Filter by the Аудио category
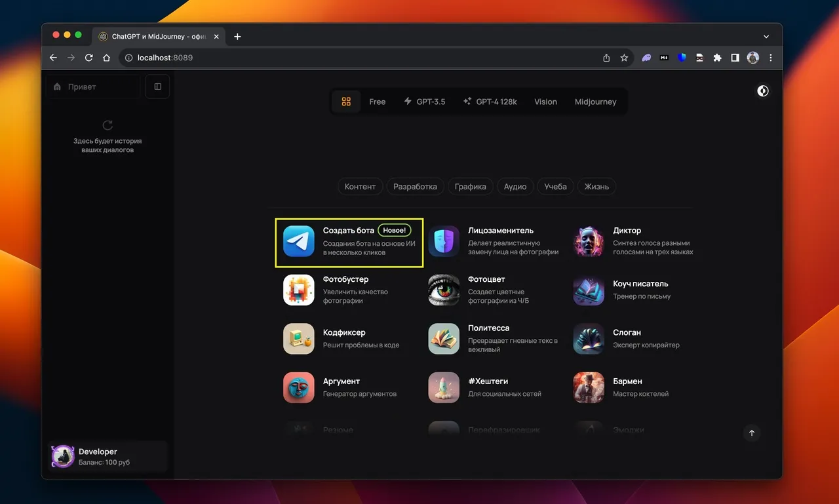 [515, 186]
